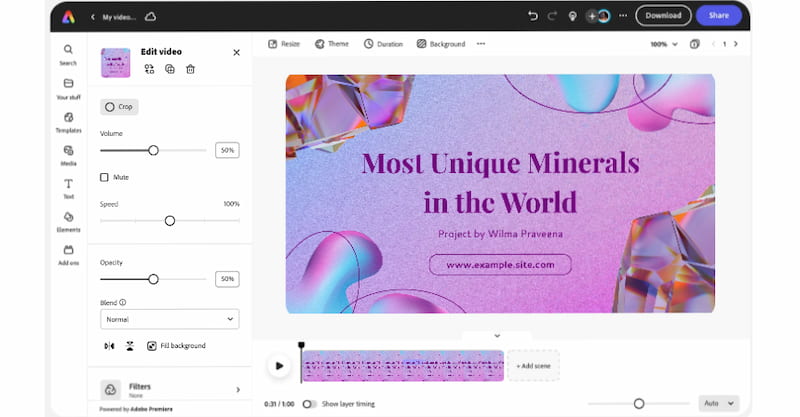This screenshot has width=800, height=417.
Task: Open the Templates panel
Action: coord(68,122)
